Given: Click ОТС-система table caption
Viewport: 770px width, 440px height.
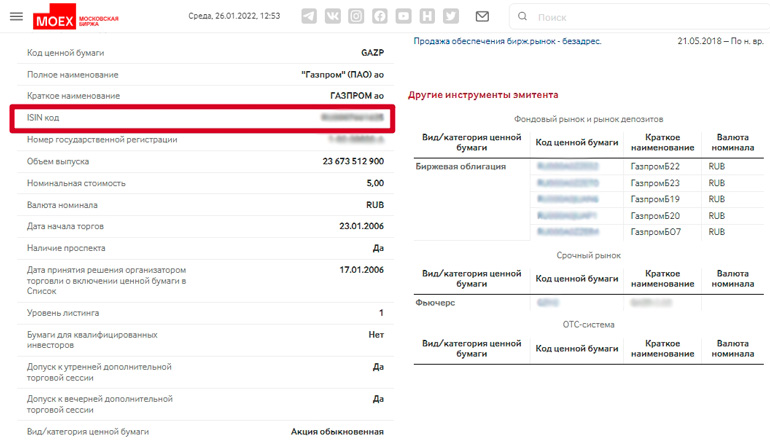Looking at the screenshot, I should (588, 325).
